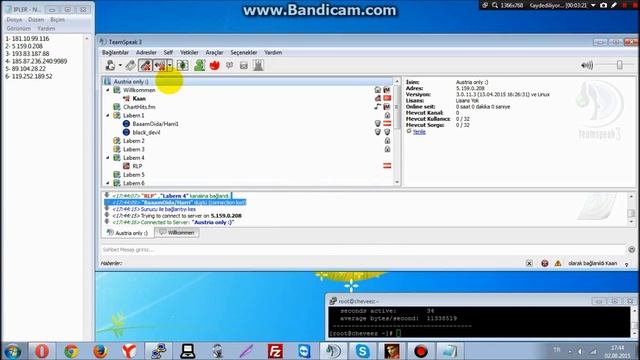Click the Bandicam pencil draw icon
Screen dimensions: 640x360
click(614, 5)
